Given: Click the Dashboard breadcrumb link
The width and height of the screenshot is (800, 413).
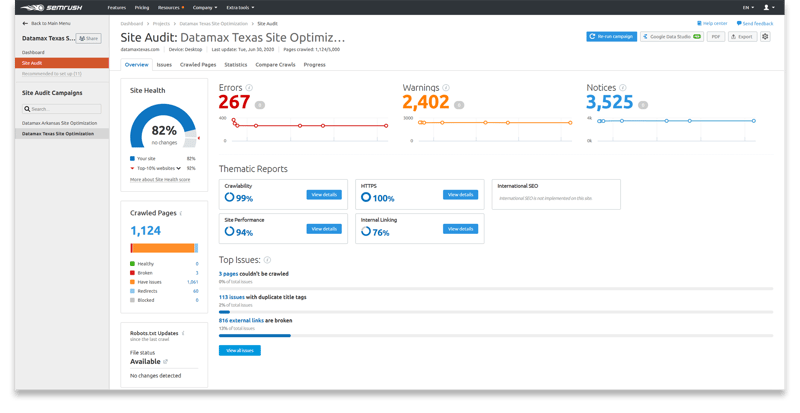Looking at the screenshot, I should (x=132, y=24).
